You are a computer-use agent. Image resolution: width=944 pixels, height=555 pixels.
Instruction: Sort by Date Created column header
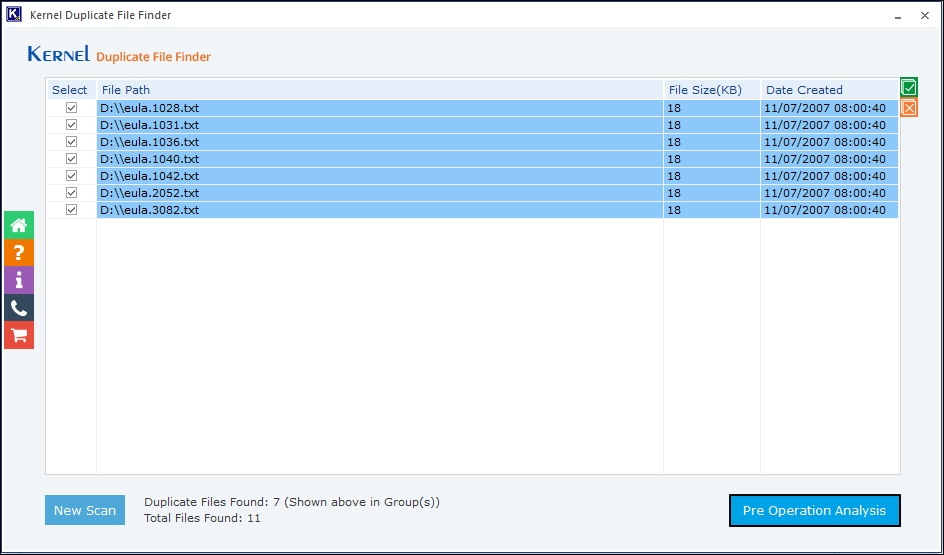click(x=830, y=90)
